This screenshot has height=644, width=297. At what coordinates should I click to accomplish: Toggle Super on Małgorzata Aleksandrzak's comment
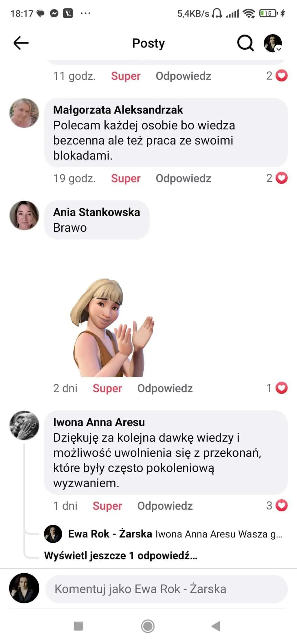[x=126, y=178]
